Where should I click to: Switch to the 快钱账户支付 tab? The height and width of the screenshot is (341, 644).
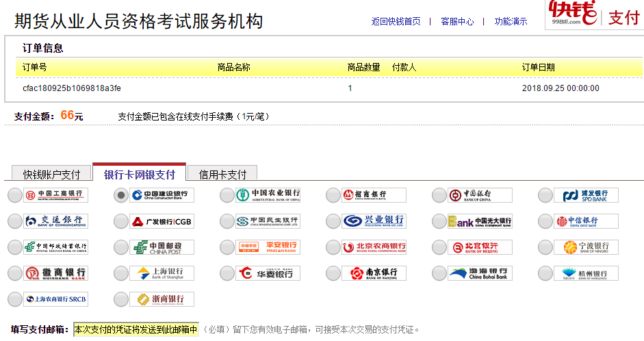tap(52, 173)
